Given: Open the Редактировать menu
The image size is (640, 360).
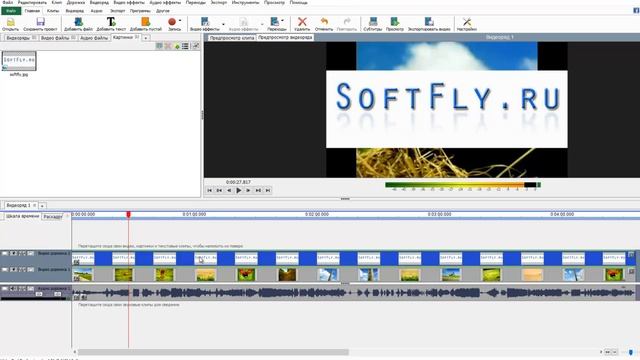Looking at the screenshot, I should tap(32, 2).
